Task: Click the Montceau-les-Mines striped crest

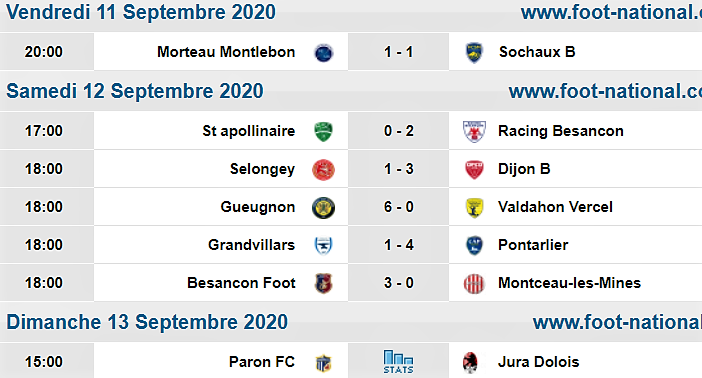Action: [x=474, y=284]
